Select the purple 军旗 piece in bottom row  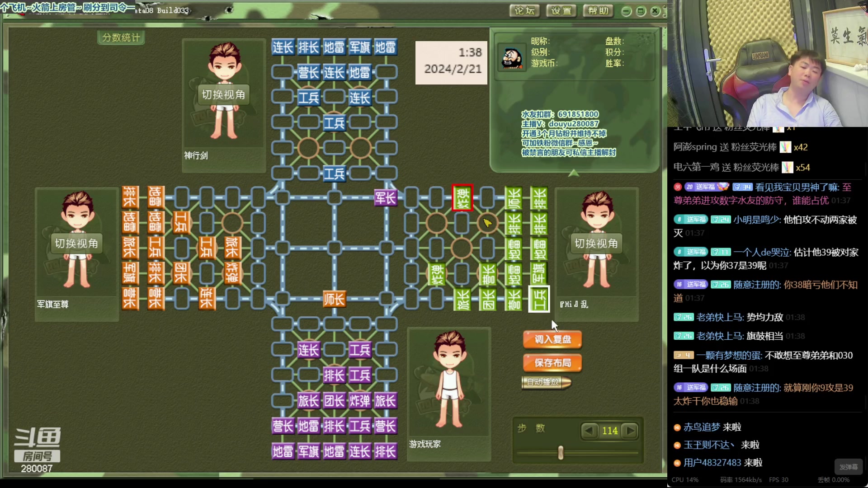pos(308,451)
